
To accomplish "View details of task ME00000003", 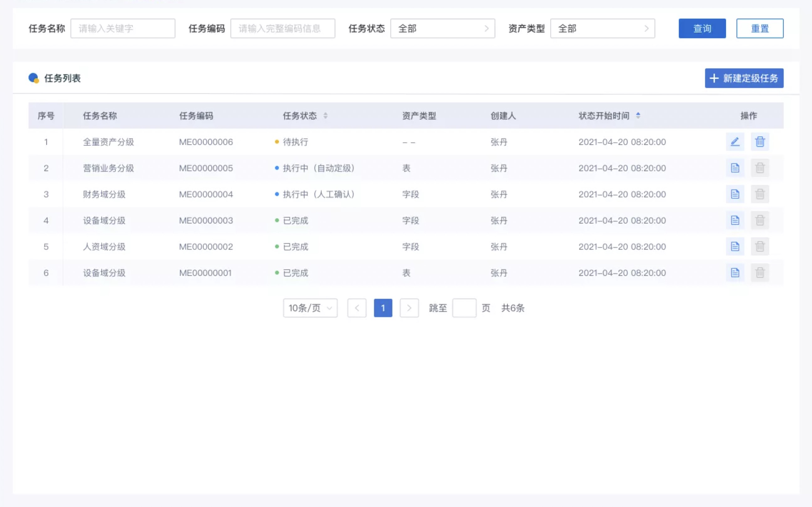I will 735,220.
